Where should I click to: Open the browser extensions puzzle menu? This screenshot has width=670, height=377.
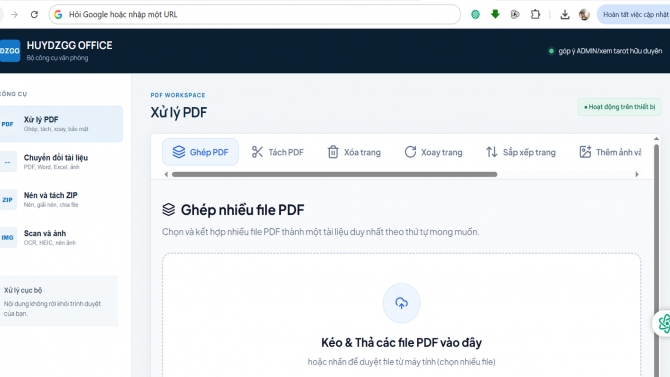pos(535,15)
